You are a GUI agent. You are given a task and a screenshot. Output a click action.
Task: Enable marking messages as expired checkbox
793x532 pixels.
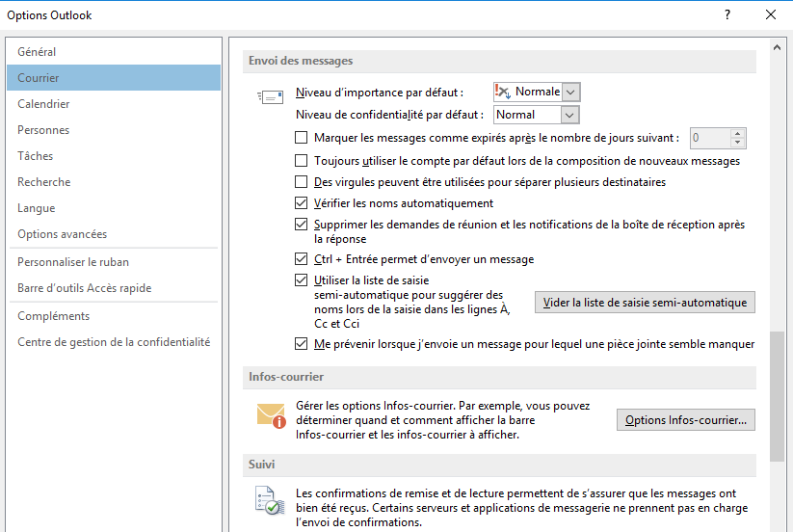point(301,138)
